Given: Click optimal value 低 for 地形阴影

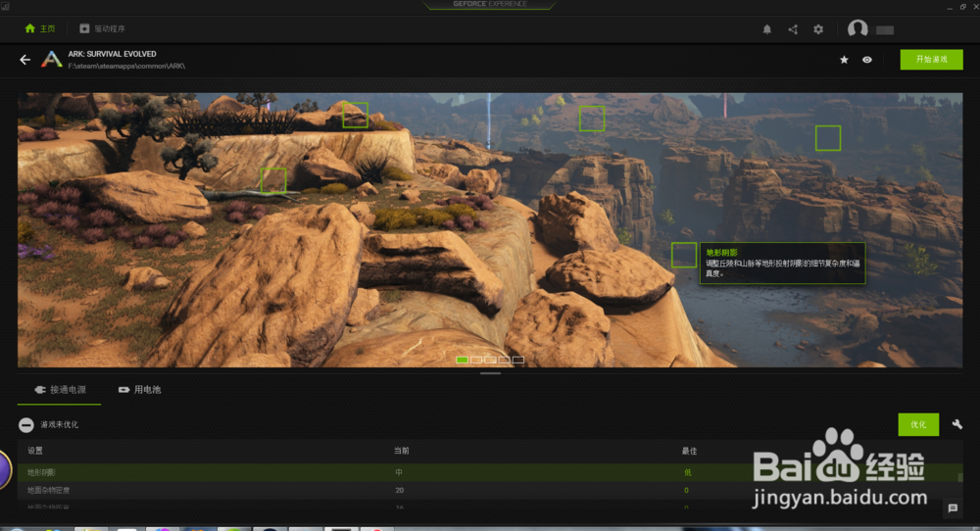Looking at the screenshot, I should (x=688, y=472).
